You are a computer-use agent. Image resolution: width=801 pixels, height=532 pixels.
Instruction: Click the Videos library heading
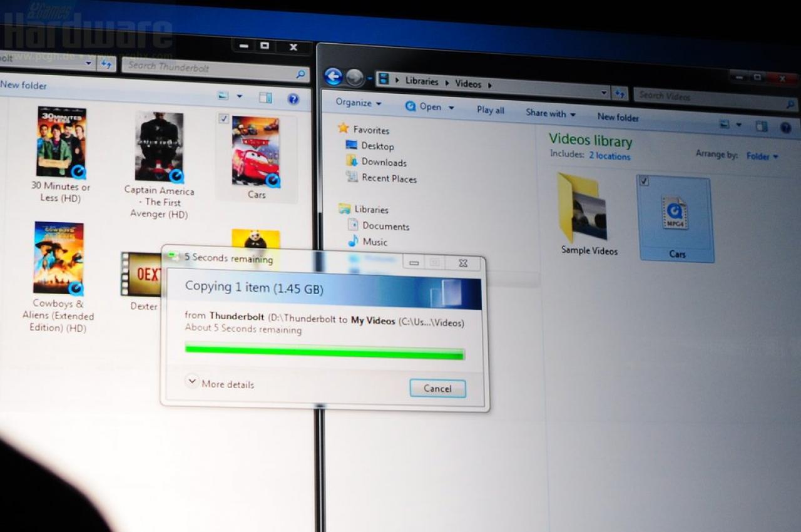(x=590, y=140)
